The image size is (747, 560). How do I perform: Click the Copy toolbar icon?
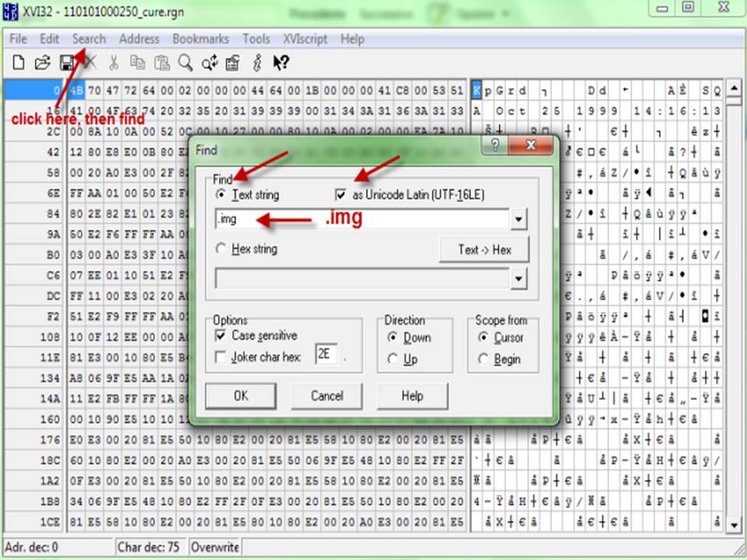click(x=138, y=62)
